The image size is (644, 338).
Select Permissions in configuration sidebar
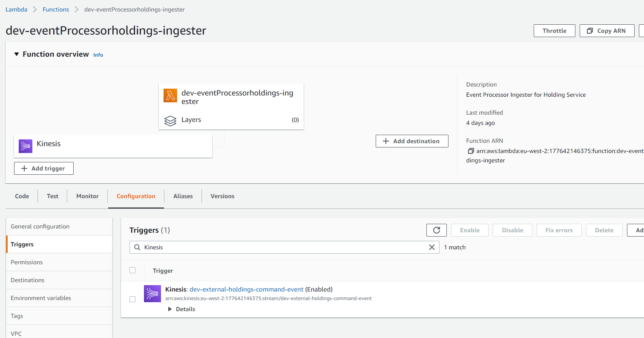[x=27, y=262]
